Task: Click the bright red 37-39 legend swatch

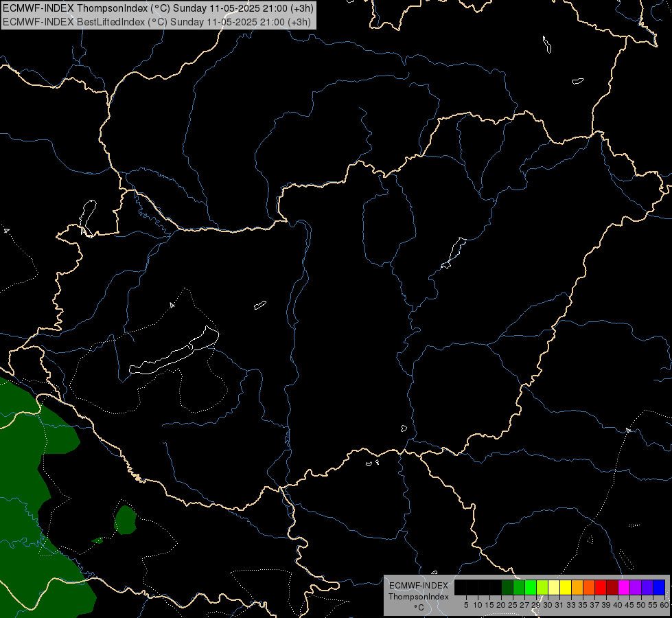Action: point(601,587)
